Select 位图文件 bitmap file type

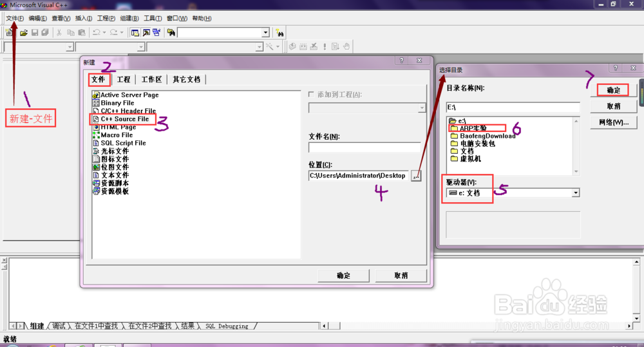coord(111,167)
